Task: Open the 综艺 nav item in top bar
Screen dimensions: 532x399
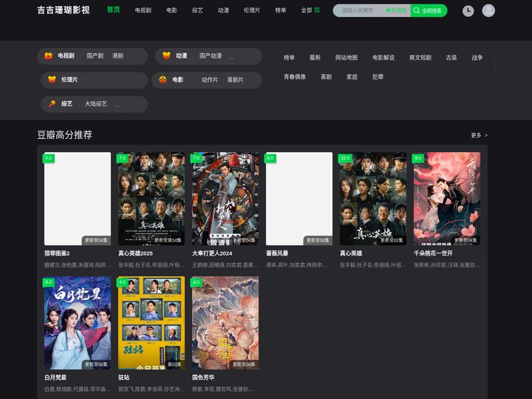Action: [197, 10]
